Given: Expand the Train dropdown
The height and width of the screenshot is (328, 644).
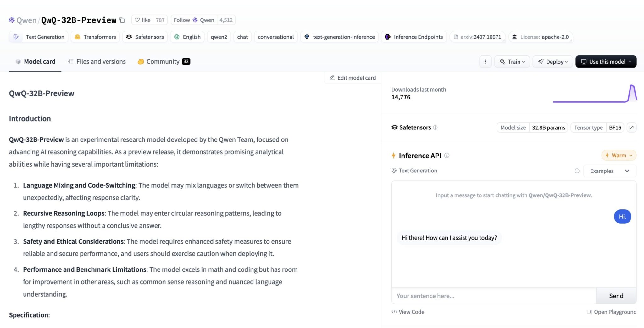Looking at the screenshot, I should pos(512,62).
